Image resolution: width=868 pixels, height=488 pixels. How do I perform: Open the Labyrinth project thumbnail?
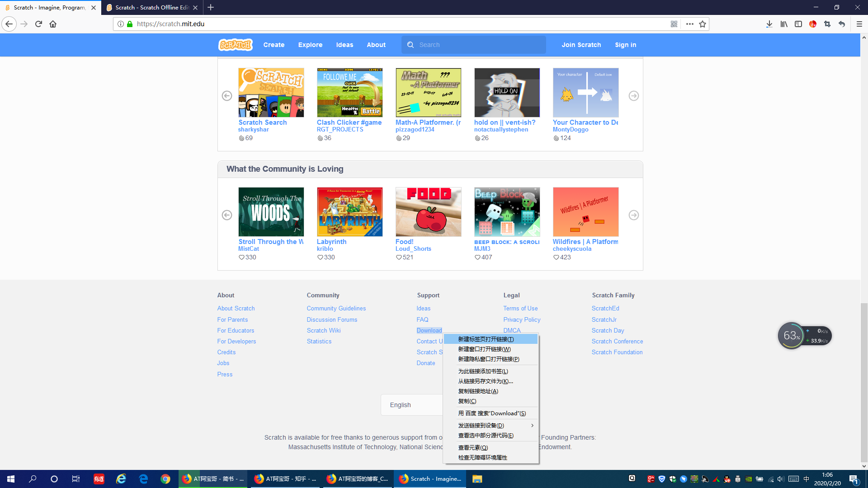tap(349, 212)
